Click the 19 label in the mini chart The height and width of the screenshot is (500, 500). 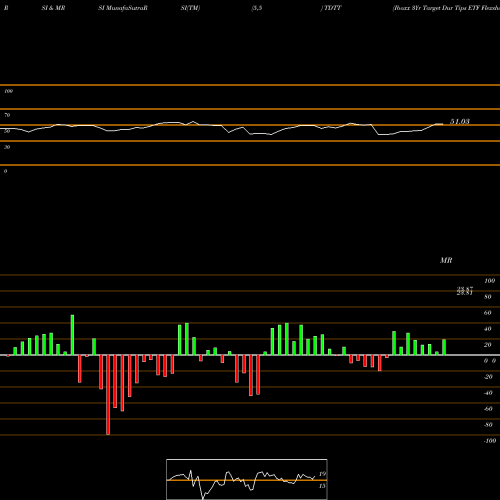pos(322,474)
